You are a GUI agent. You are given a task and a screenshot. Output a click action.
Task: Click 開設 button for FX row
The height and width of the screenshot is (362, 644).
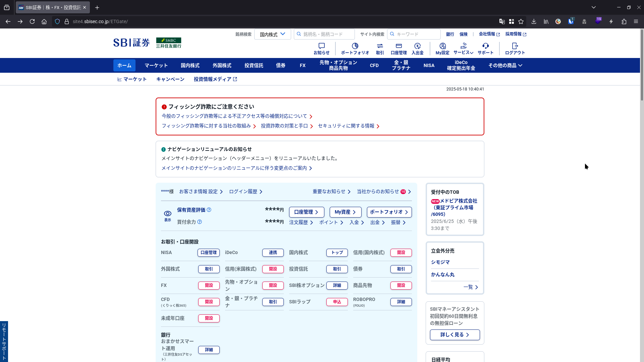tap(209, 285)
